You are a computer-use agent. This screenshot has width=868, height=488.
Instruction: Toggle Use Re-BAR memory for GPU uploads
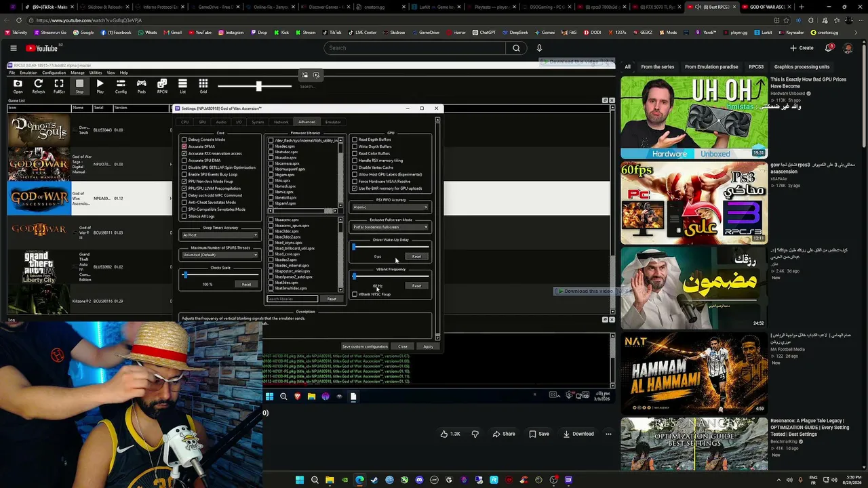click(355, 188)
